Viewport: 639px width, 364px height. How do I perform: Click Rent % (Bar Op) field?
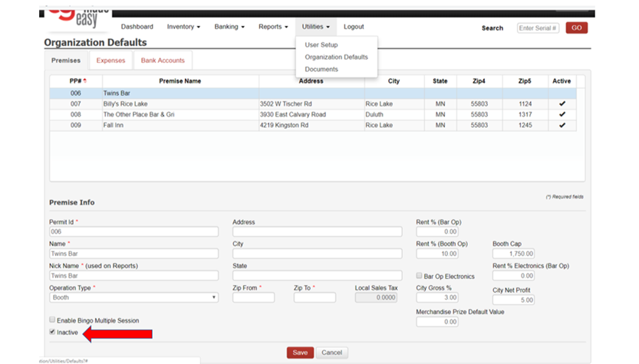click(x=437, y=231)
